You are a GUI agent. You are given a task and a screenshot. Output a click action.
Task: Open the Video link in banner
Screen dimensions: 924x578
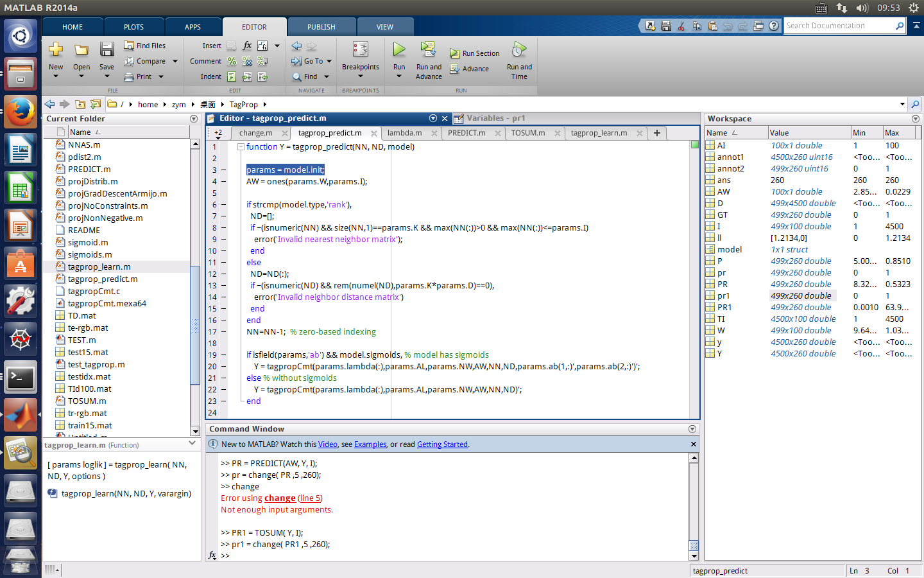click(327, 444)
